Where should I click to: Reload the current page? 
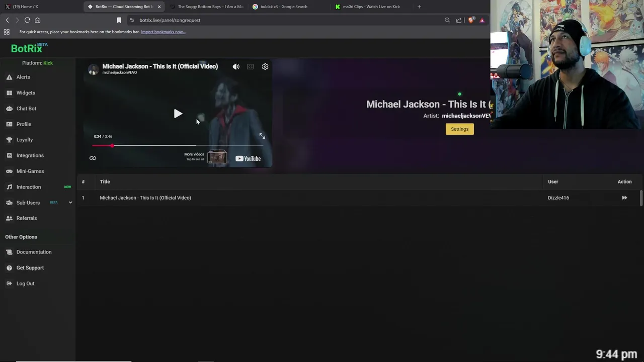point(27,20)
